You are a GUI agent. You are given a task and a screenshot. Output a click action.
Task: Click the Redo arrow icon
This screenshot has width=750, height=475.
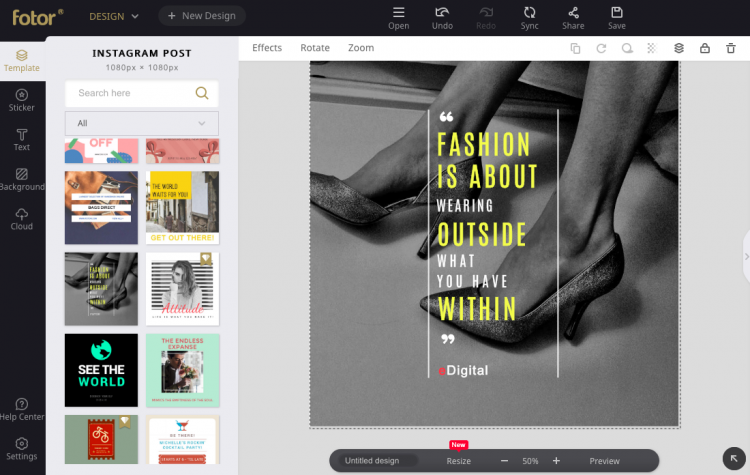click(x=486, y=12)
